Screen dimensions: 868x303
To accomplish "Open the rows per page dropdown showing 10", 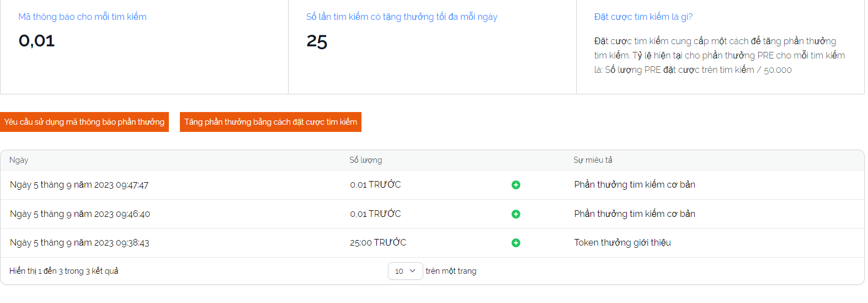I will click(x=405, y=271).
